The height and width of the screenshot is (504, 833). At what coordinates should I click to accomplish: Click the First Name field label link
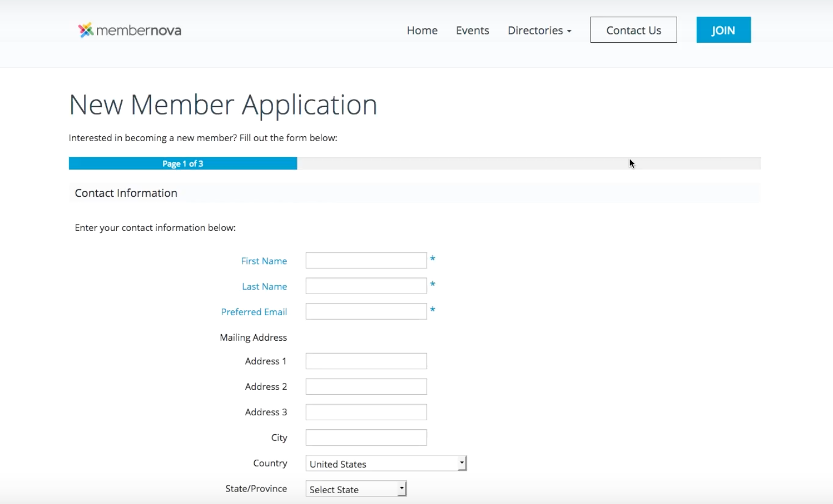264,261
